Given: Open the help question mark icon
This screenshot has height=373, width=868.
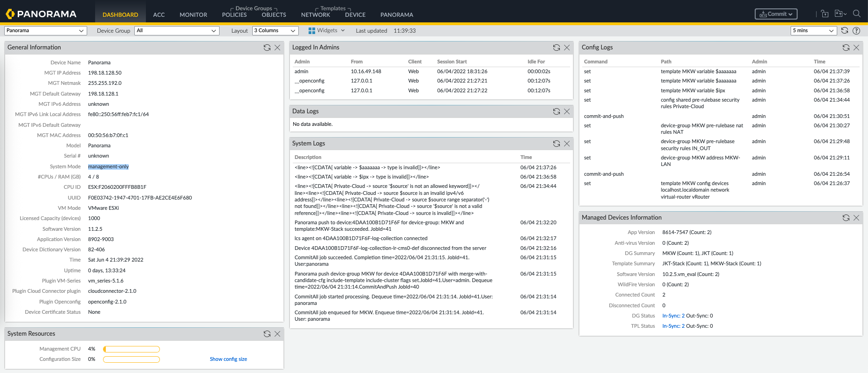Looking at the screenshot, I should [x=856, y=31].
